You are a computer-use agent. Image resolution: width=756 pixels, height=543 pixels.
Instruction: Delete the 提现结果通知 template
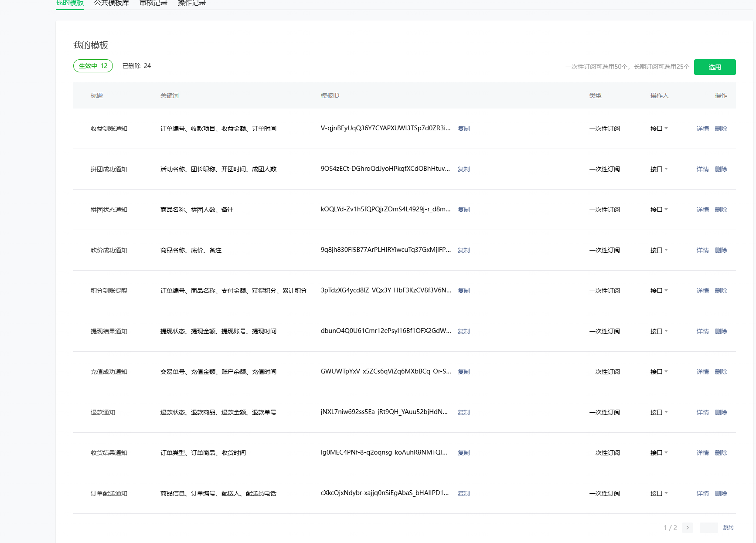[x=721, y=331]
